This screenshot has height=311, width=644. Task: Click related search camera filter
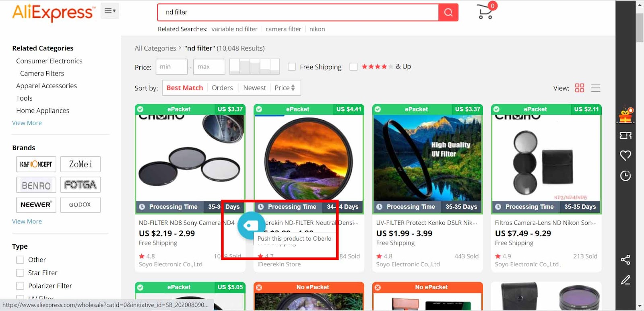283,29
